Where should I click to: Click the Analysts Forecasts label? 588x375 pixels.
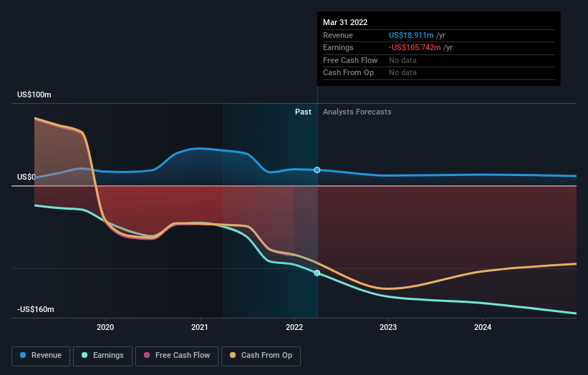(x=357, y=112)
